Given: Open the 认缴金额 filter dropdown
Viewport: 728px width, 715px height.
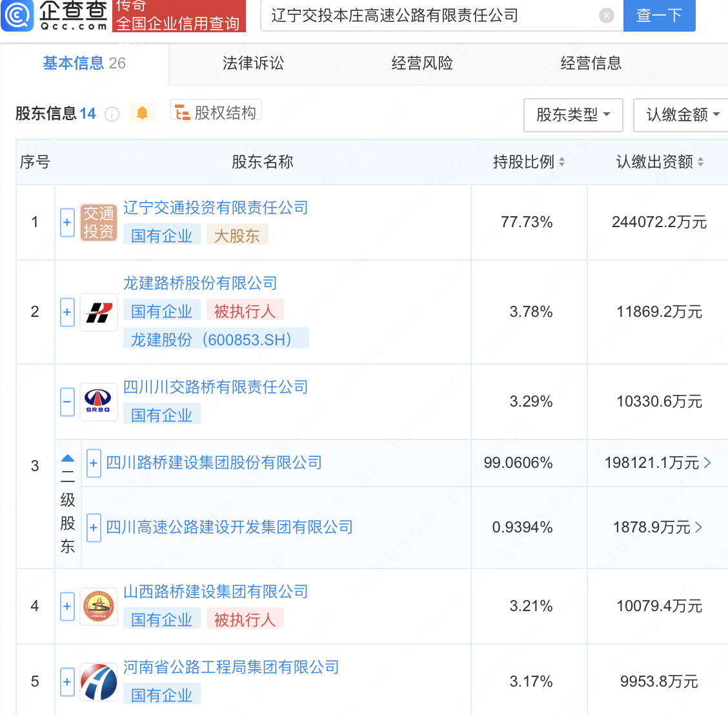Looking at the screenshot, I should tap(681, 115).
